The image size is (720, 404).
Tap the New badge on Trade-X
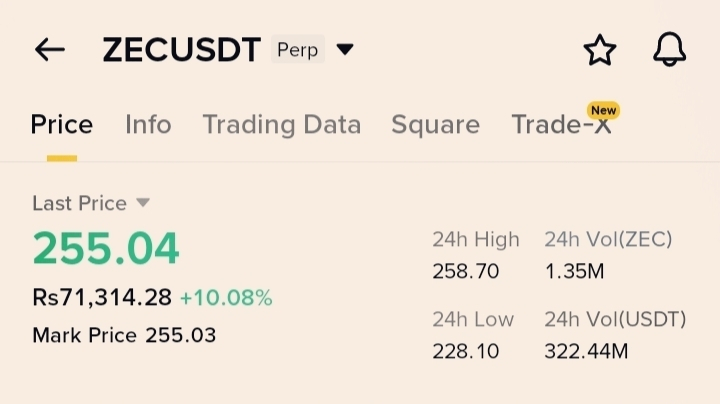point(603,110)
